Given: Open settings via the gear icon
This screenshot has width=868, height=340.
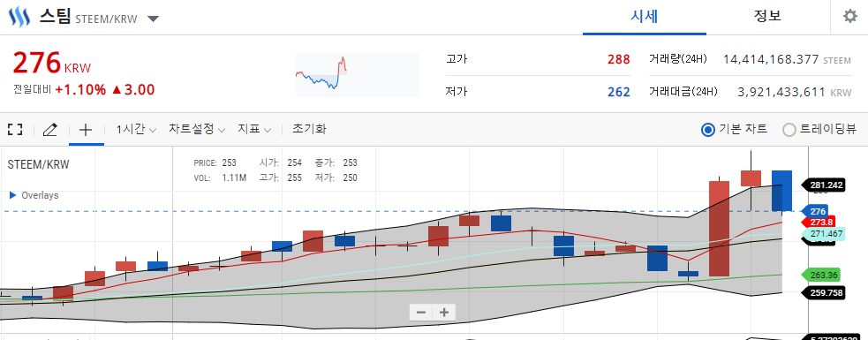Looking at the screenshot, I should point(849,17).
